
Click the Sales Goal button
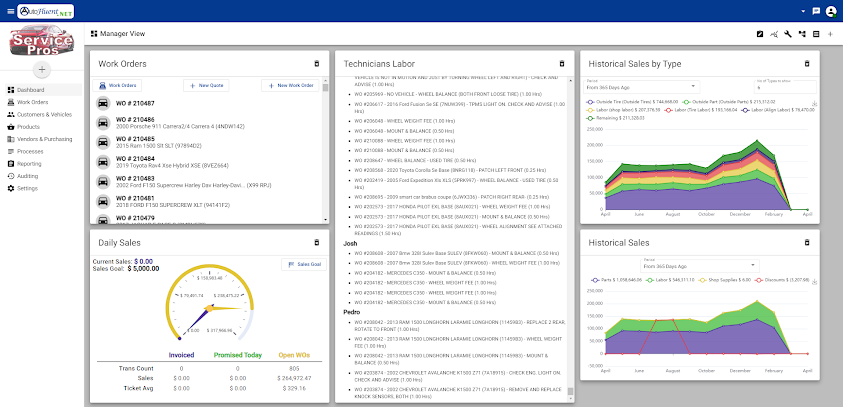coord(304,265)
